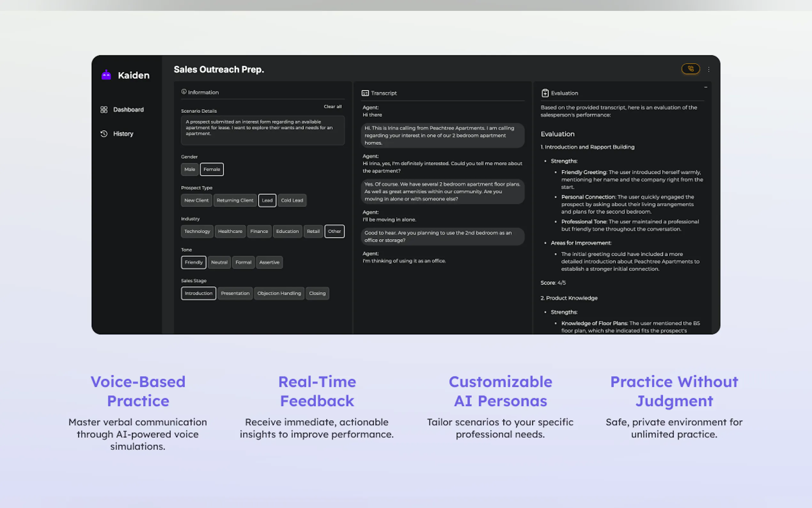Click the Evaluation clipboard icon
Viewport: 812px width, 508px height.
(x=545, y=93)
